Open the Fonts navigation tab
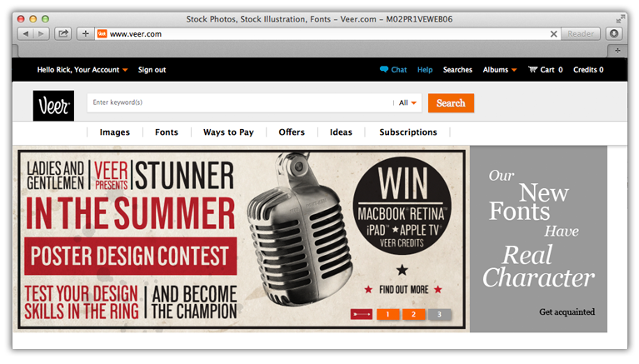The image size is (639, 364). (x=167, y=132)
